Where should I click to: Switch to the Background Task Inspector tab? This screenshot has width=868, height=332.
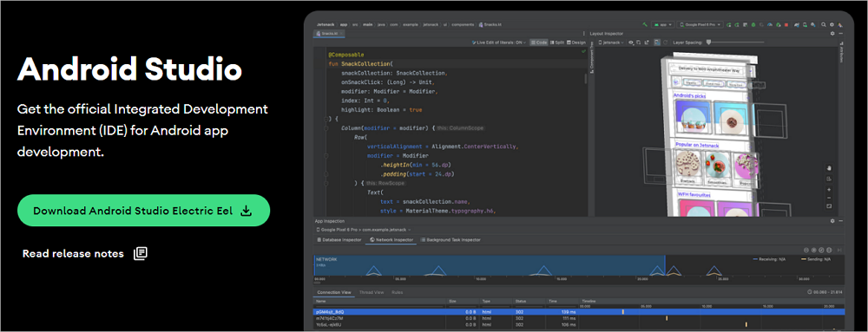450,240
